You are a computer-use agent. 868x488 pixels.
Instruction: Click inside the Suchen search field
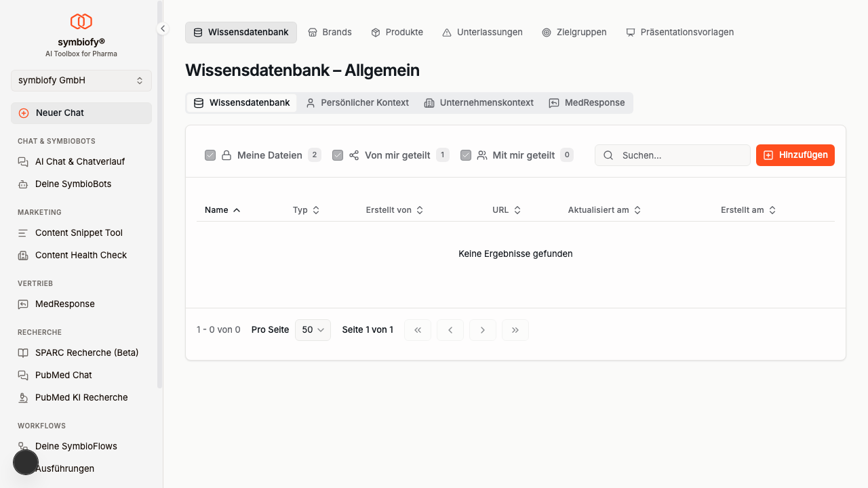(678, 155)
